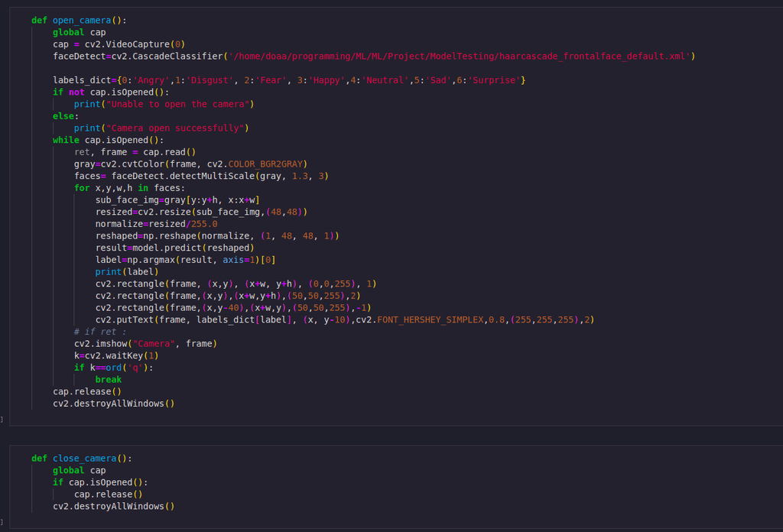Click 'global cap' inside open_camera function
The height and width of the screenshot is (532, 783).
[x=80, y=32]
